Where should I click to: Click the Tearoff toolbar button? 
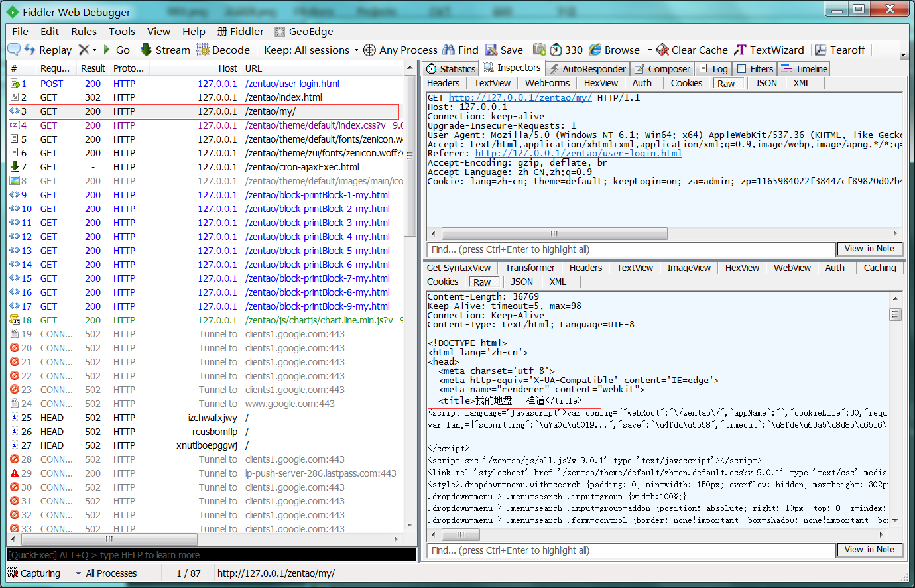839,50
